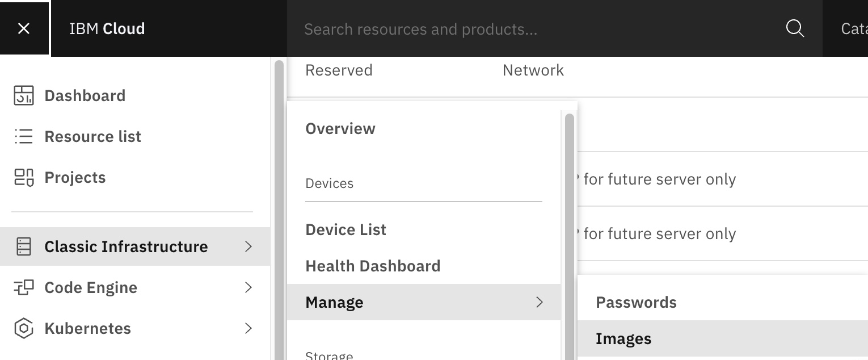Expand the Manage submenu arrow
Image resolution: width=868 pixels, height=360 pixels.
pos(540,302)
